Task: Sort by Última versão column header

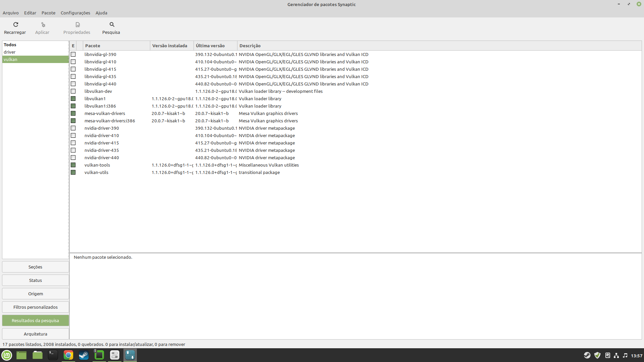Action: 215,46
